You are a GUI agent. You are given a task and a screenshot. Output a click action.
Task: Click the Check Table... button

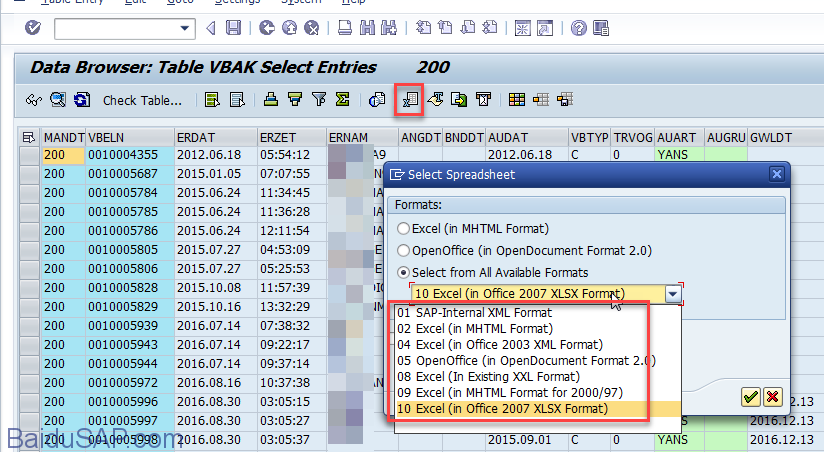tap(142, 100)
